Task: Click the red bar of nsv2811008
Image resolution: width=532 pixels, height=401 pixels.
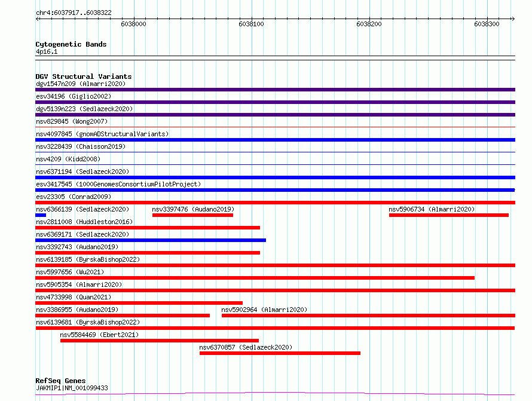Action: 148,228
